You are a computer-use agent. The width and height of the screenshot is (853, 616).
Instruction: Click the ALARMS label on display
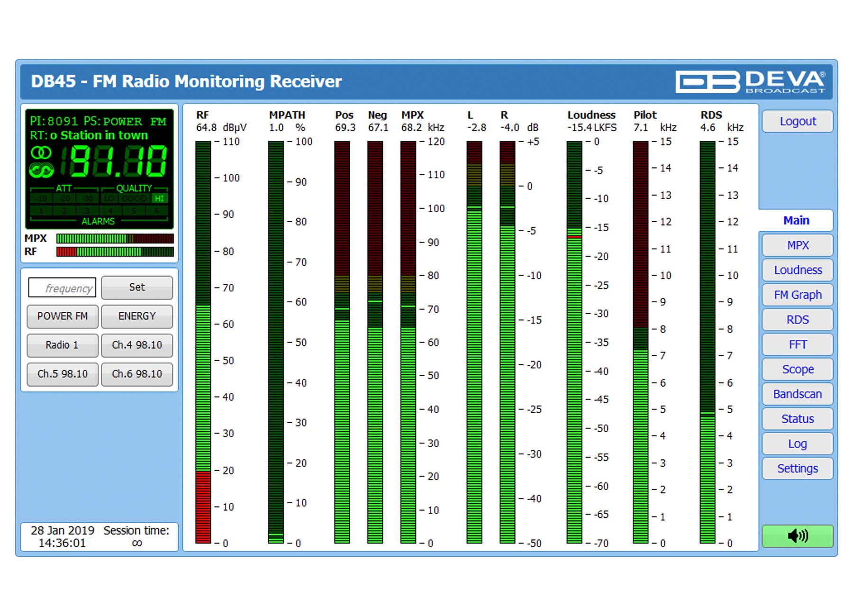coord(98,222)
